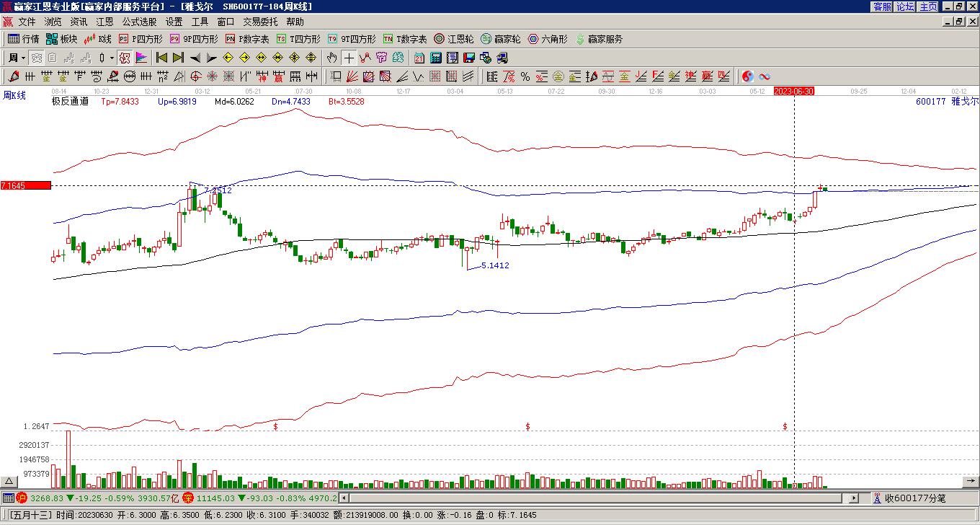Screen dimensions: 980x525
Task: Open the P数字表 table
Action: coord(247,39)
